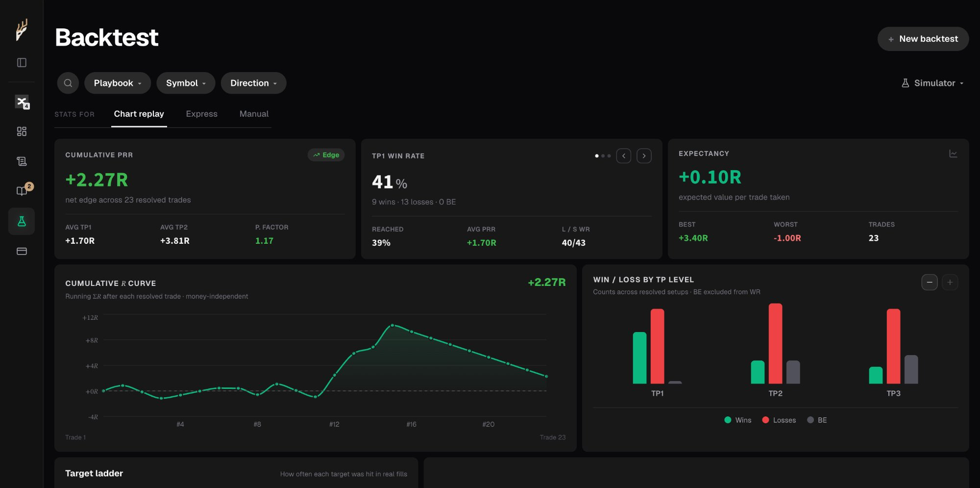This screenshot has width=980, height=488.
Task: Click the Trades 23 value
Action: [x=874, y=238]
